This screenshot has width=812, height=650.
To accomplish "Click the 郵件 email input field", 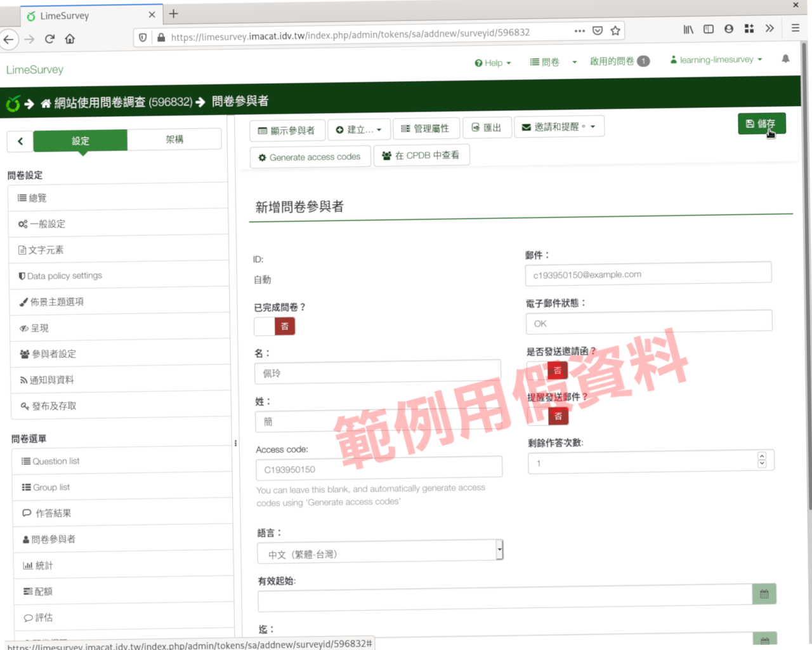I will point(648,273).
